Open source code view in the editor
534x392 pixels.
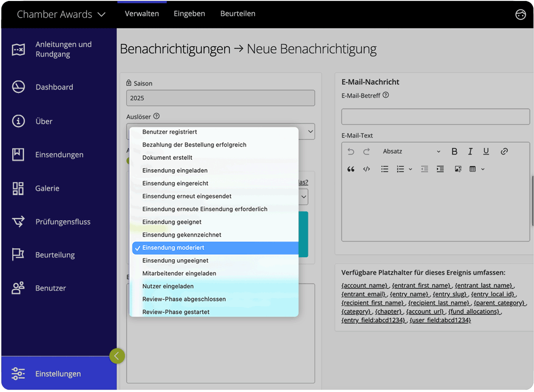(366, 169)
